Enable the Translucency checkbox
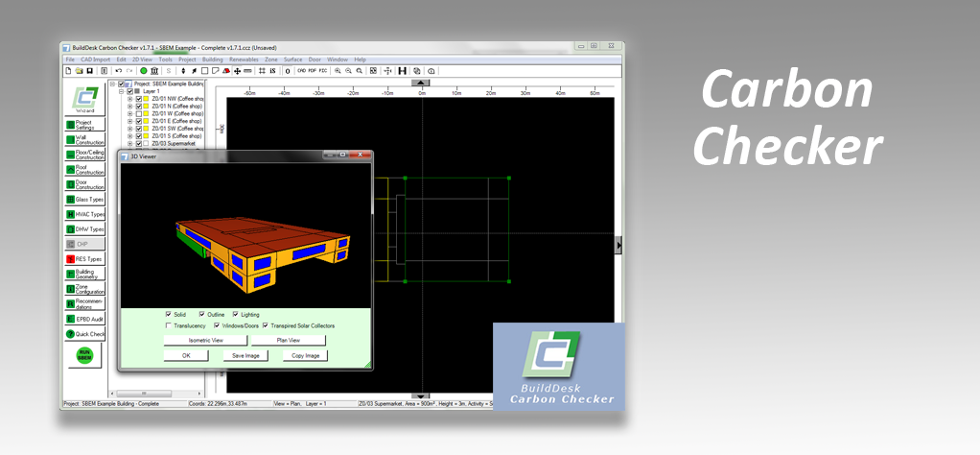This screenshot has height=455, width=980. pyautogui.click(x=169, y=325)
